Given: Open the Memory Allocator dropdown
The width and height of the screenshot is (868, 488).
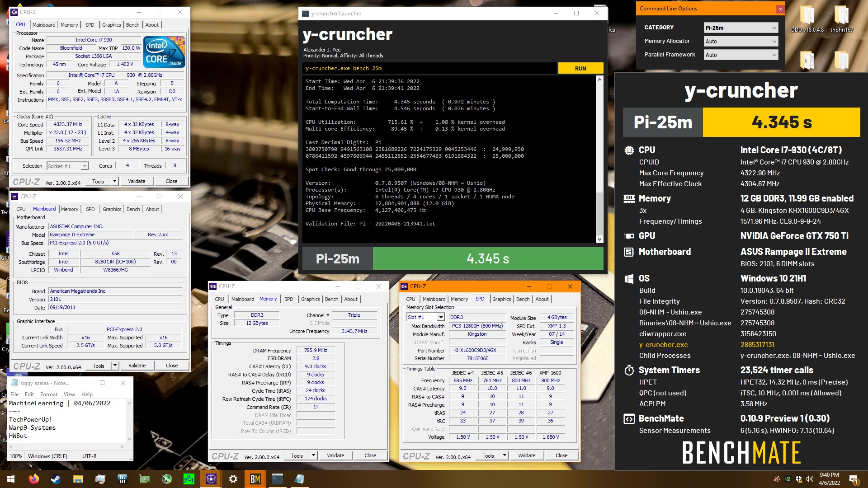Looking at the screenshot, I should click(x=741, y=41).
